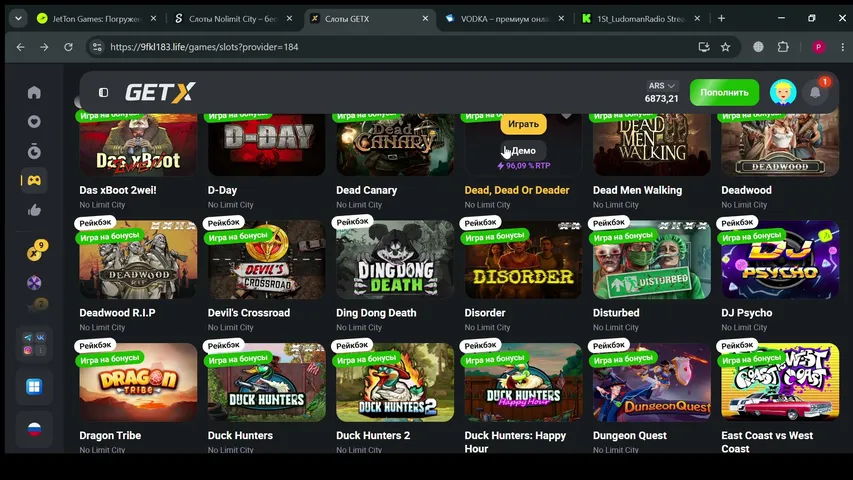Open the Dungeon Quest game thumbnail

click(652, 382)
